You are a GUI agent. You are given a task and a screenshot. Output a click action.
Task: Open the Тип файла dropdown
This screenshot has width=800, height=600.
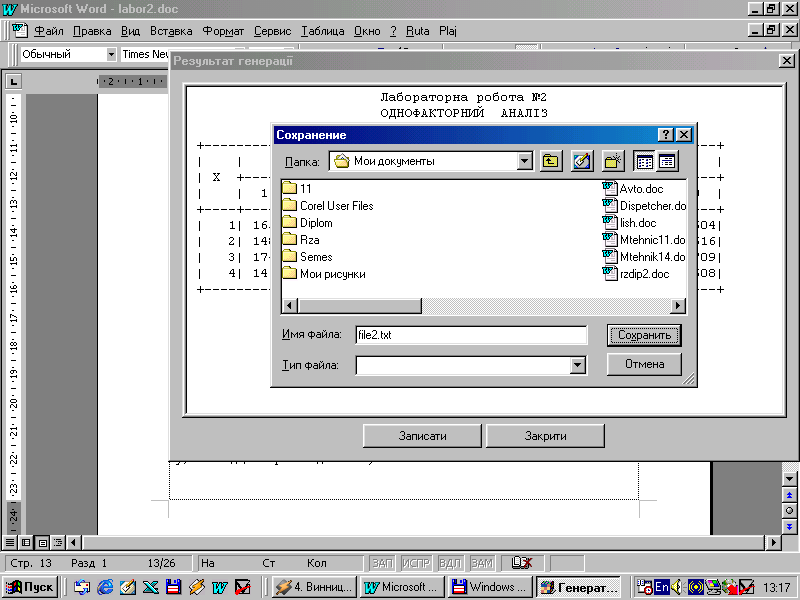pyautogui.click(x=578, y=365)
